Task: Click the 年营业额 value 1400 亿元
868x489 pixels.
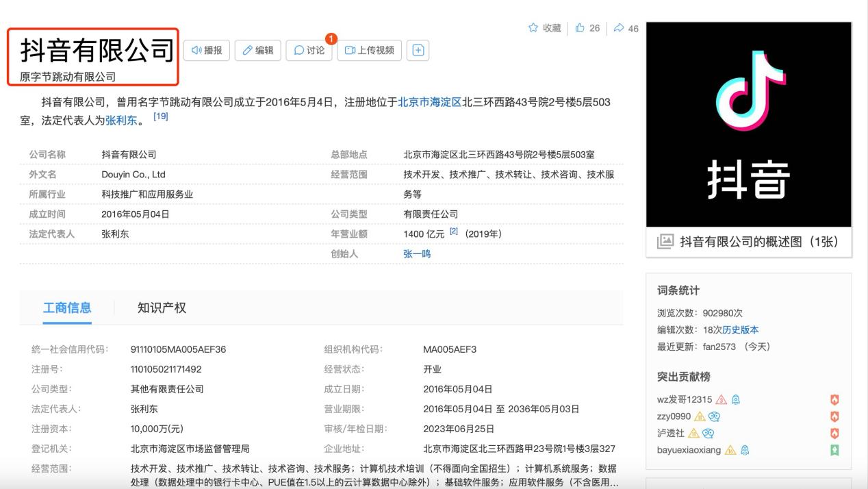Action: pos(424,234)
